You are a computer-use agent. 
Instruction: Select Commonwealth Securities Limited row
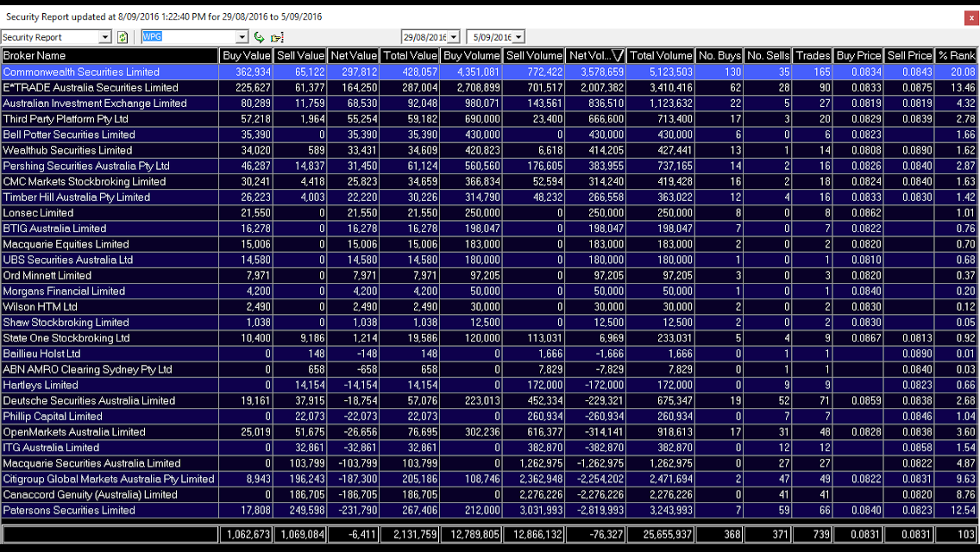pos(489,72)
